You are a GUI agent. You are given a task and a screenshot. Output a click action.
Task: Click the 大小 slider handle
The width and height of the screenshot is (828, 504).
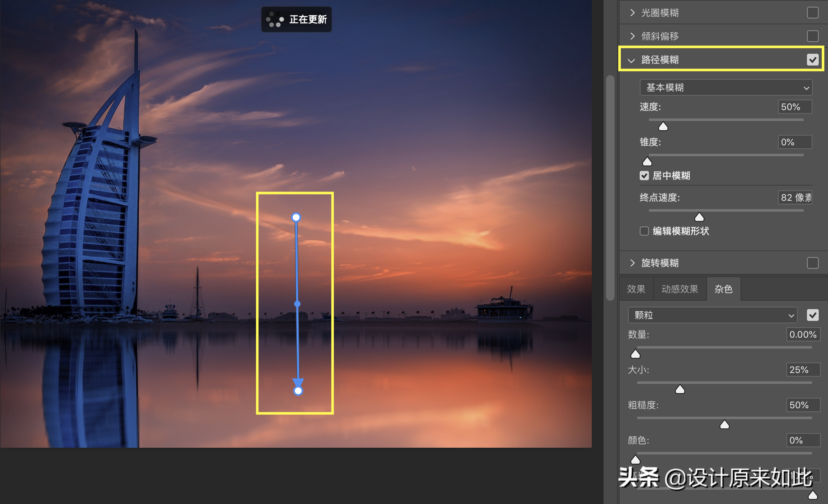coord(680,389)
